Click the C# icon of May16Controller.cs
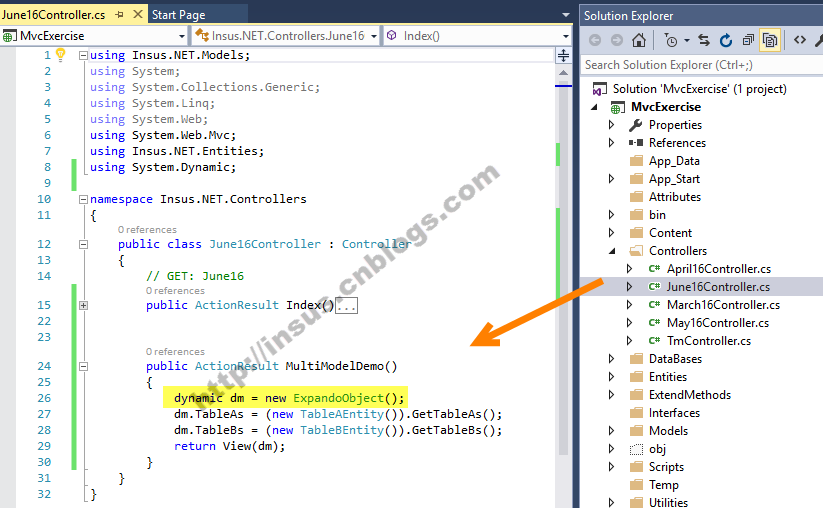This screenshot has height=508, width=823. pyautogui.click(x=654, y=323)
